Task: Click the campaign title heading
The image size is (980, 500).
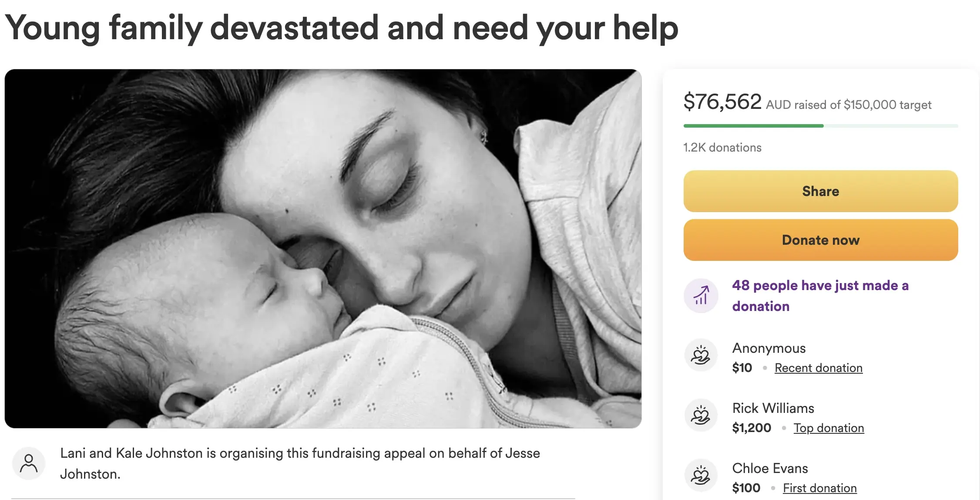Action: click(341, 28)
